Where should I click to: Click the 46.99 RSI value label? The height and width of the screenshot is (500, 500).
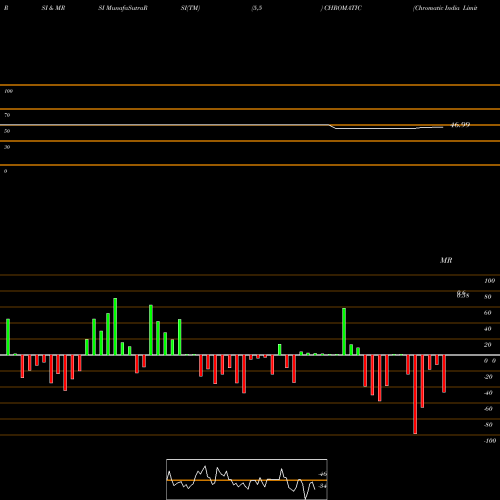click(460, 125)
